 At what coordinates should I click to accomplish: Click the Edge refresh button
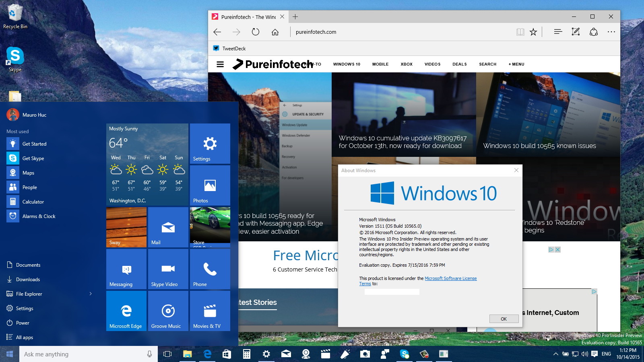256,32
